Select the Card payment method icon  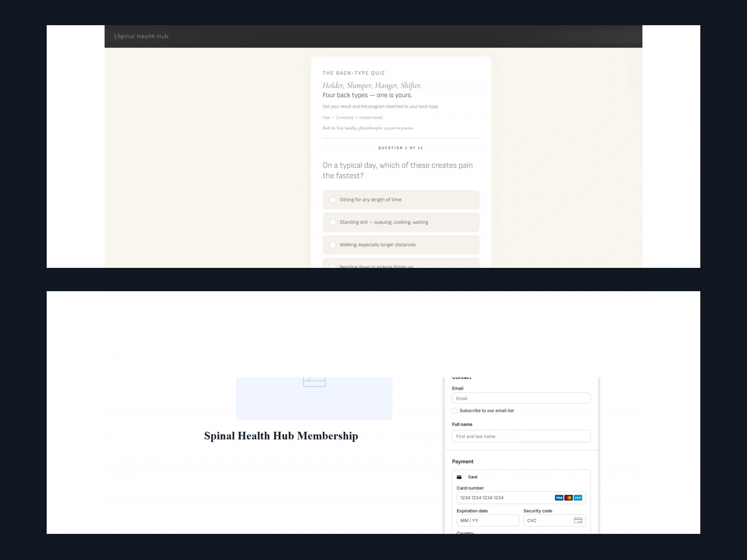tap(459, 477)
